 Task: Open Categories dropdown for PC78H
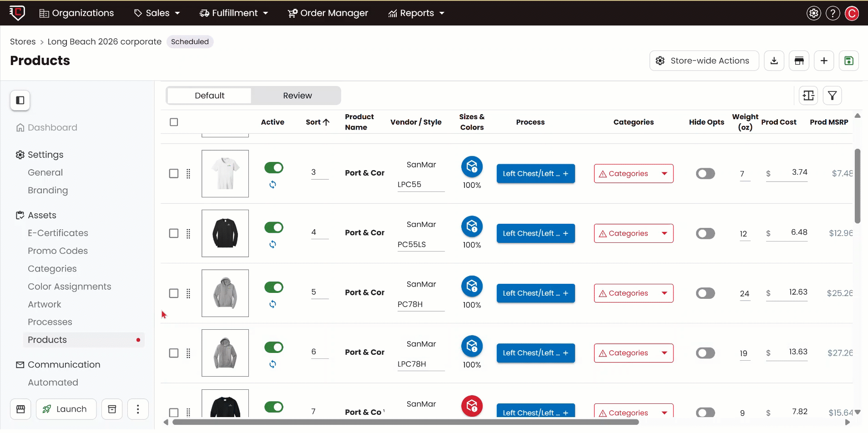pyautogui.click(x=634, y=293)
